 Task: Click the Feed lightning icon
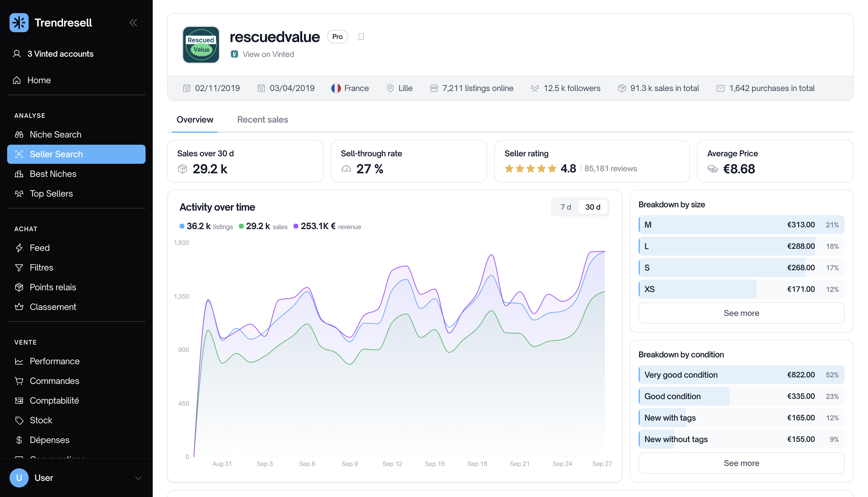(x=19, y=248)
